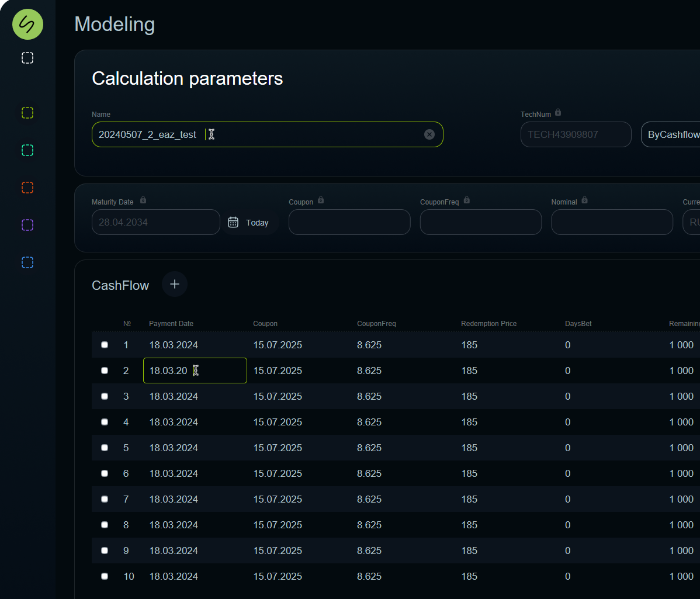Click the Name field containing 20240507_2_eaz_test

tap(257, 134)
